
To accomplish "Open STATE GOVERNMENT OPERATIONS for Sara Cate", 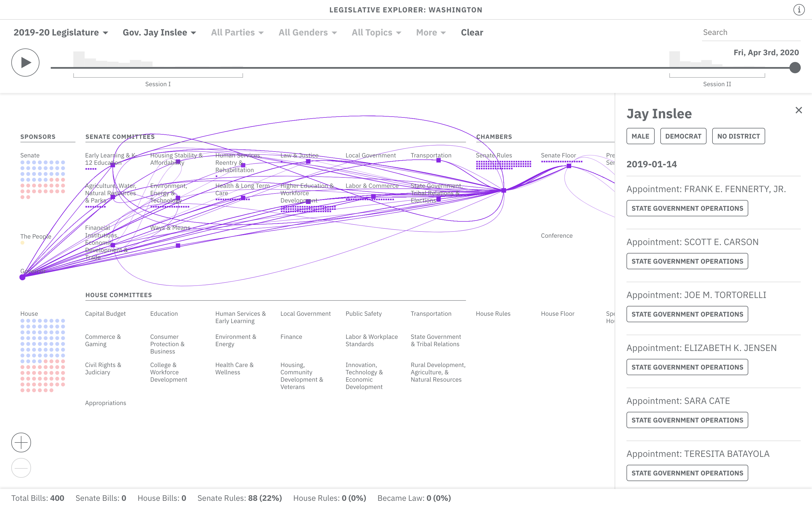I will point(687,420).
